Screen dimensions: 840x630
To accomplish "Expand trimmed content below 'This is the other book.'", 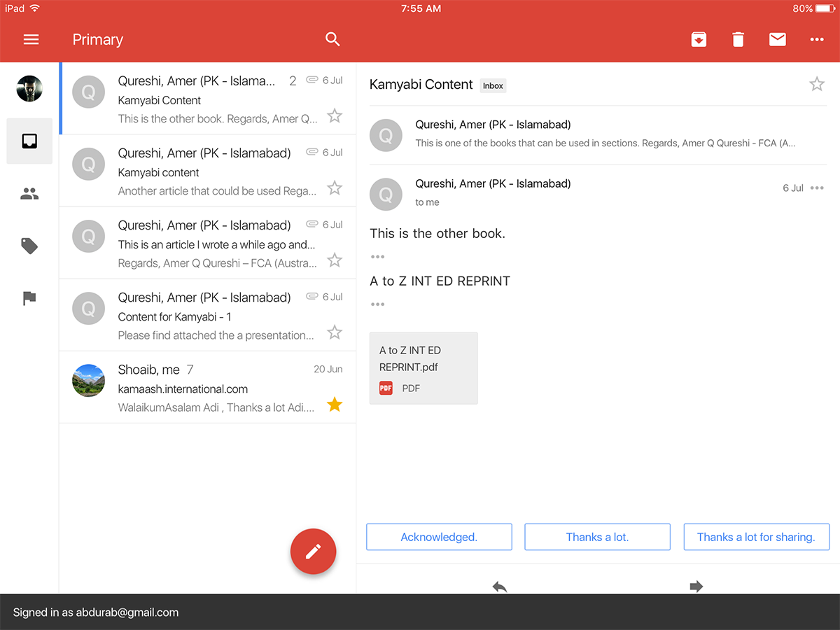I will tap(378, 257).
